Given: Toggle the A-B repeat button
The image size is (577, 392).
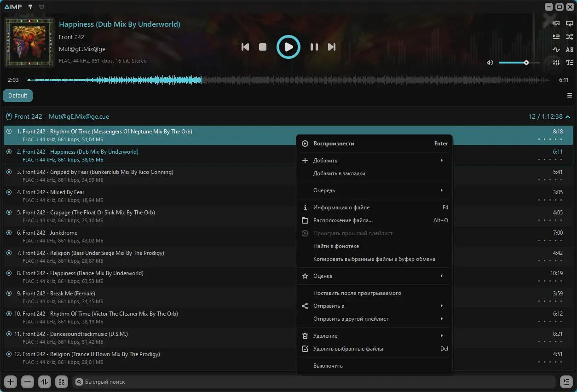Looking at the screenshot, I should [x=570, y=50].
